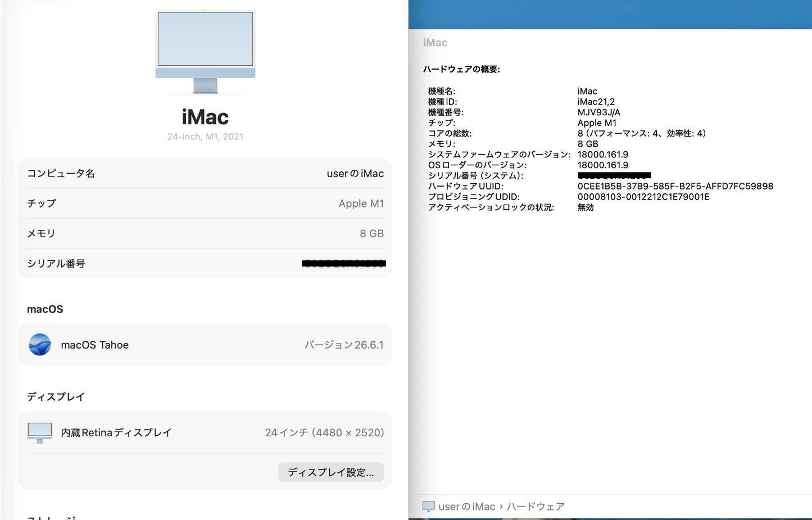
Task: Click the 24インチ (4480 × 2520) text
Action: tap(324, 433)
